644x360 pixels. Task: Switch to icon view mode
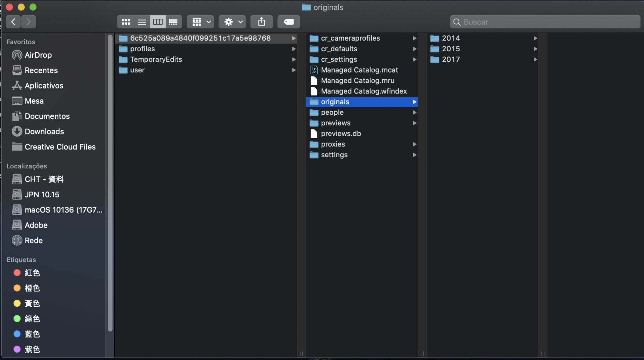125,21
